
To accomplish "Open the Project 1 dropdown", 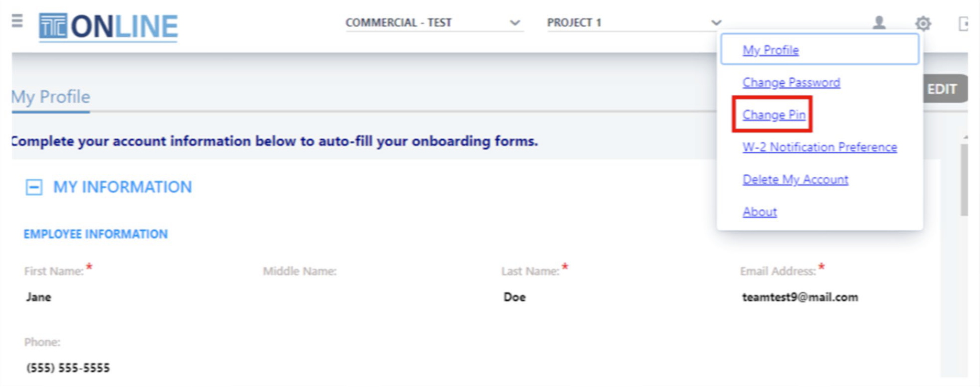I will 634,22.
